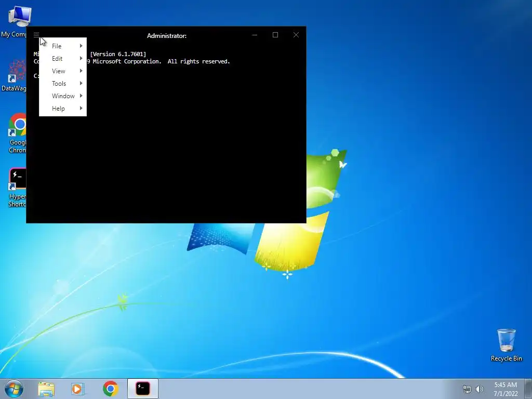Click the network tray icon

pos(467,389)
